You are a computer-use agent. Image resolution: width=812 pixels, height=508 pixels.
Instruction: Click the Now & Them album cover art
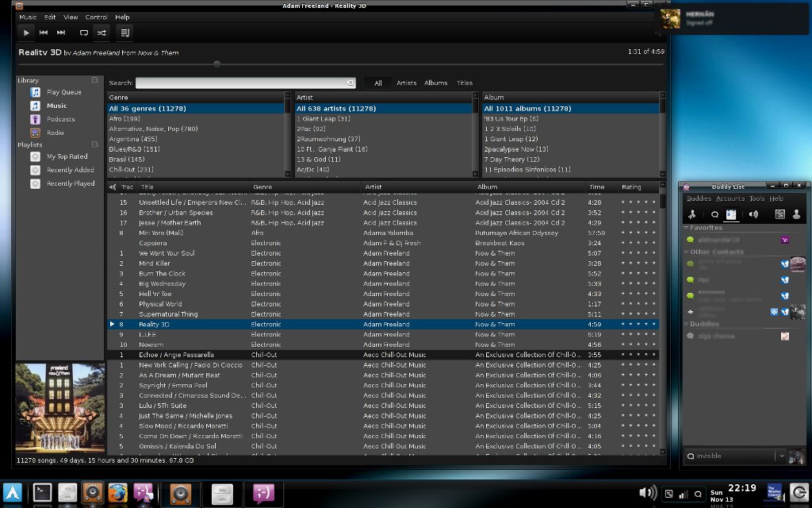(x=60, y=407)
